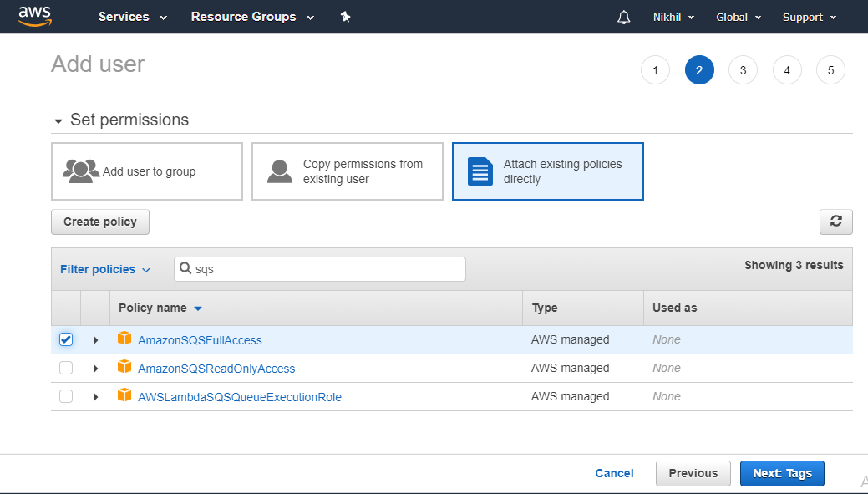Expand the AmazonSQSFullAccess policy details arrow

pyautogui.click(x=95, y=340)
